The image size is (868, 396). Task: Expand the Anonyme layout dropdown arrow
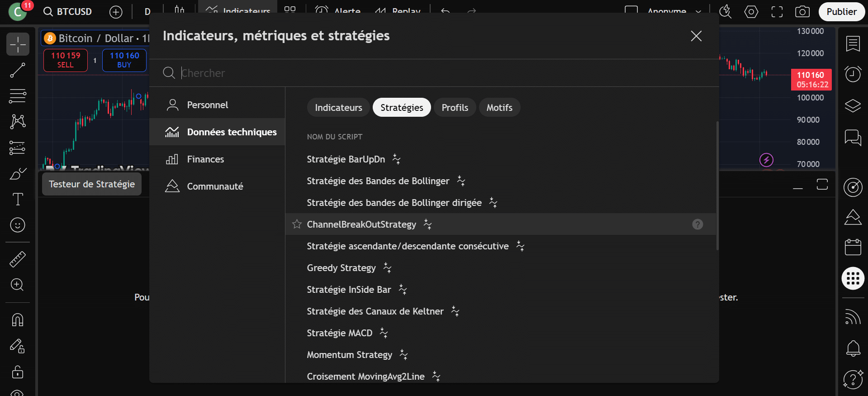click(x=698, y=12)
